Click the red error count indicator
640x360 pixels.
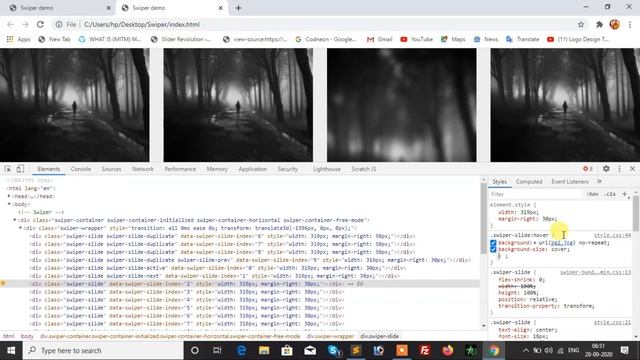click(x=588, y=169)
